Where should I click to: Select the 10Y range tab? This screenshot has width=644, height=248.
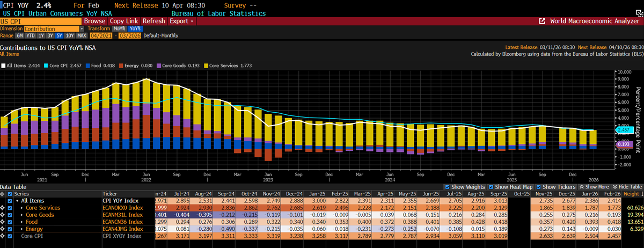(70, 35)
